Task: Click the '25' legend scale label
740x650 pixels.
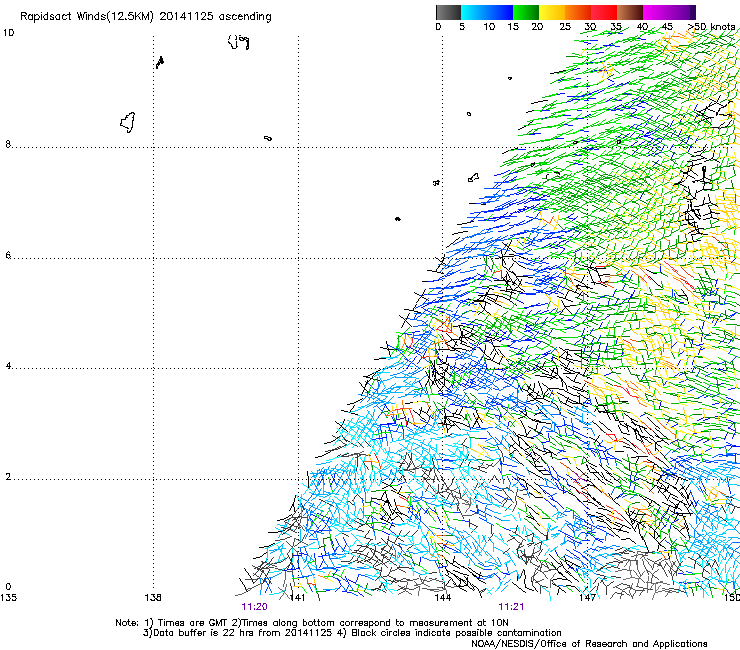Action: (x=565, y=27)
